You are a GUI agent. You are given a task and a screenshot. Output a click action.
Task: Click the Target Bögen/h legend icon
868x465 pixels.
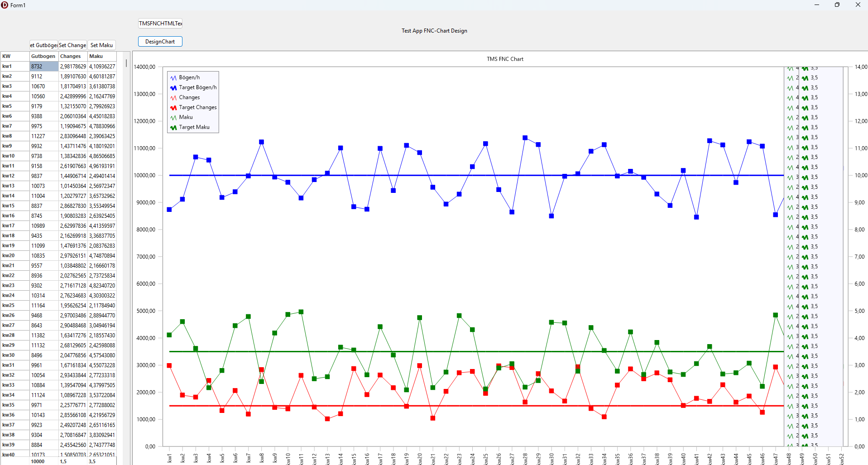pyautogui.click(x=173, y=88)
